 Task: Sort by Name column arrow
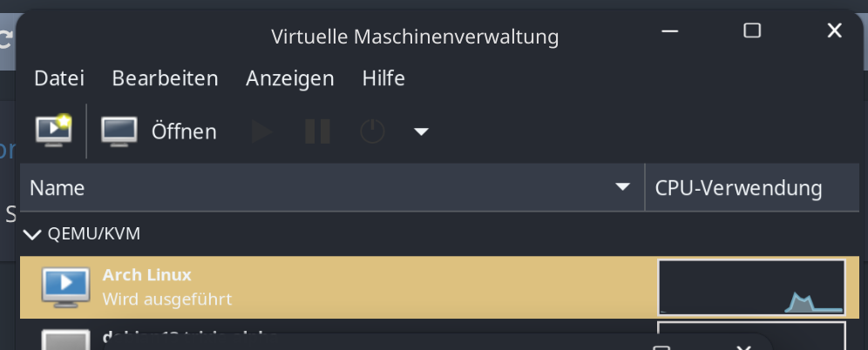point(623,187)
